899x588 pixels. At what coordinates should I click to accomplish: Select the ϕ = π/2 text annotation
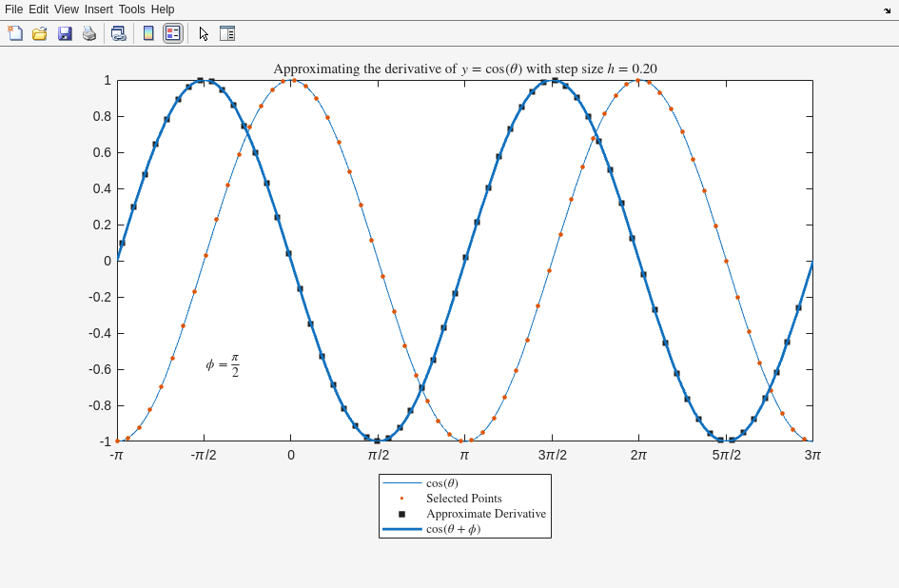[x=223, y=365]
